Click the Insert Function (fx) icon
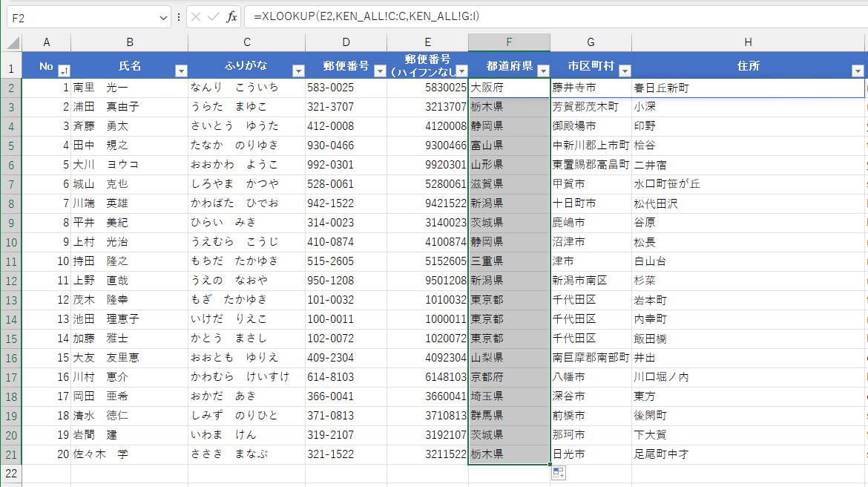868x487 pixels. tap(231, 17)
